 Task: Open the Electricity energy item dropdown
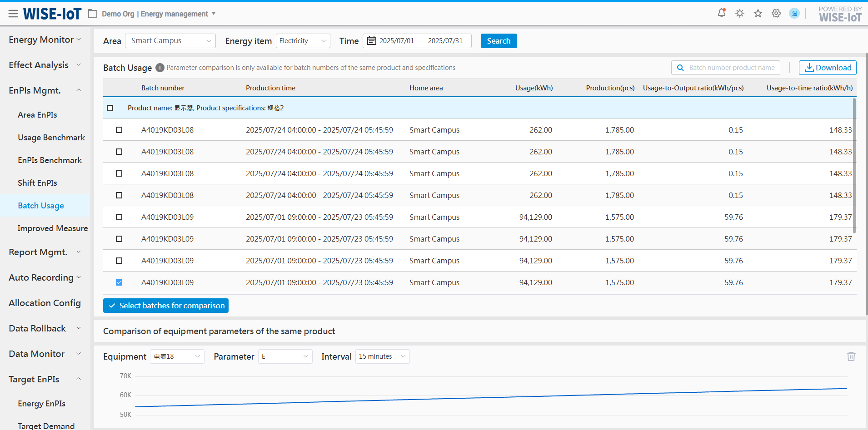pyautogui.click(x=303, y=41)
